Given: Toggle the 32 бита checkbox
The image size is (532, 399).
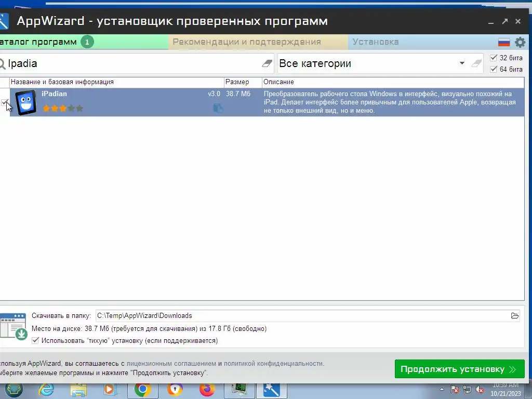Looking at the screenshot, I should (x=494, y=58).
